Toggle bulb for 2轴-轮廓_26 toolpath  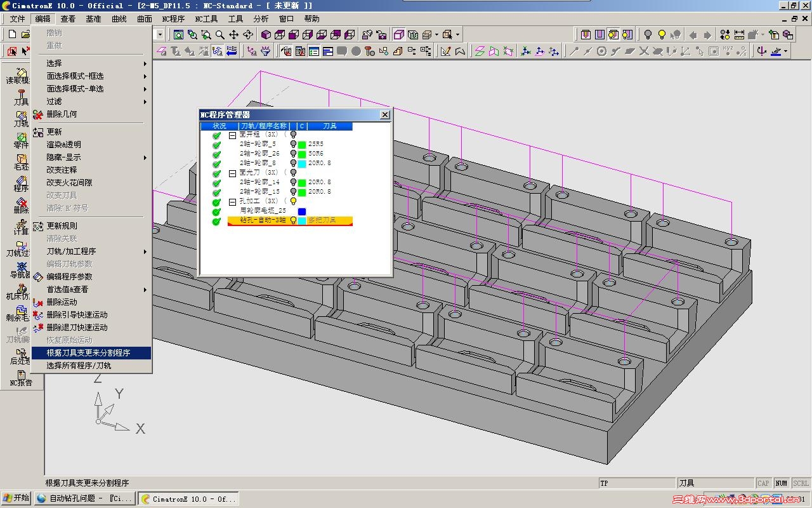pyautogui.click(x=293, y=154)
